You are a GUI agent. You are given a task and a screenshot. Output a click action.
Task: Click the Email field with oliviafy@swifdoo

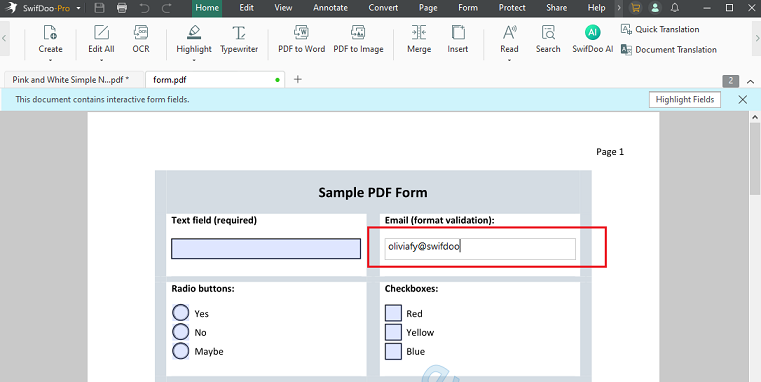[480, 249]
